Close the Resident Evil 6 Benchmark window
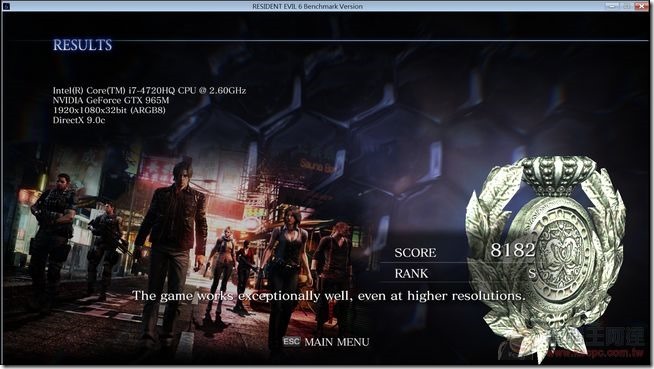Image resolution: width=654 pixels, height=369 pixels. (641, 6)
